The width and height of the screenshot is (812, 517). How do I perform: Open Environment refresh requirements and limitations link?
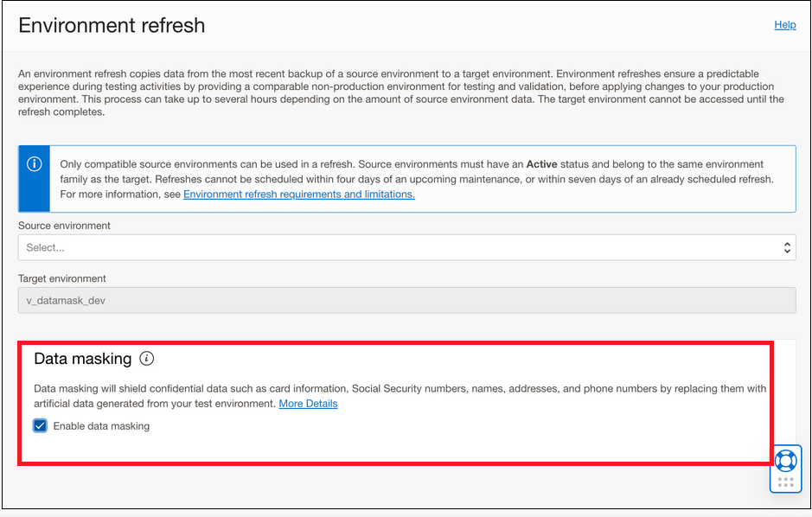point(299,194)
